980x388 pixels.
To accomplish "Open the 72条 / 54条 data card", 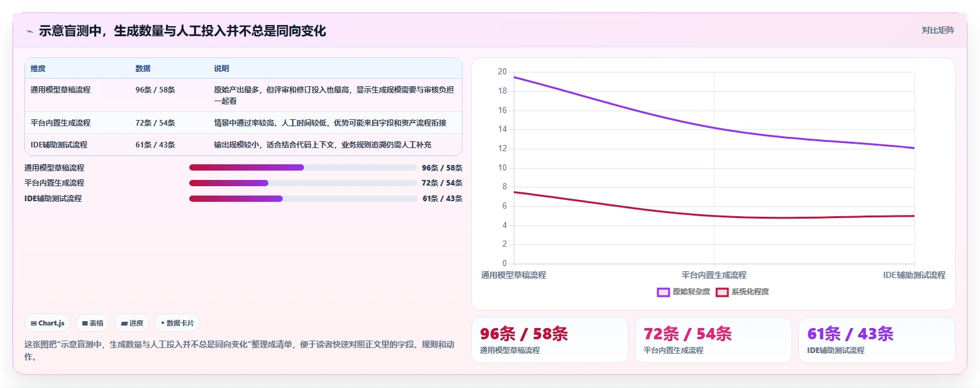I will [x=713, y=340].
